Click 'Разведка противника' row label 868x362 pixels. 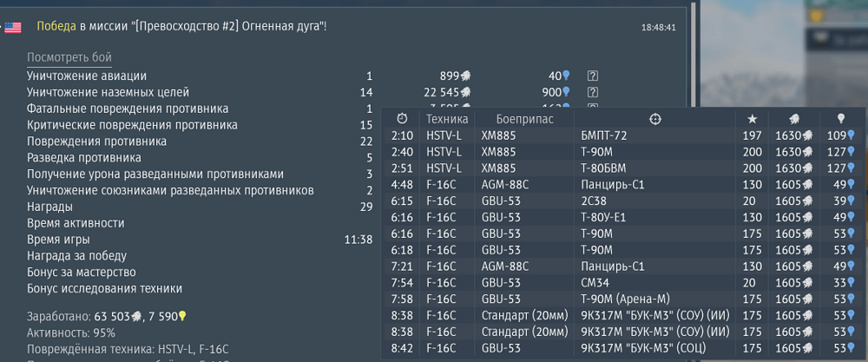tap(84, 158)
